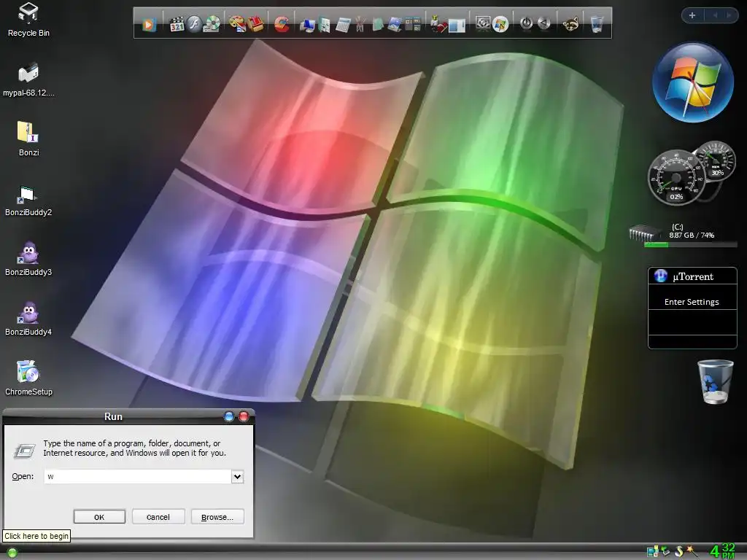Select ChromeSetup desktop icon
The image size is (747, 560).
pos(28,378)
